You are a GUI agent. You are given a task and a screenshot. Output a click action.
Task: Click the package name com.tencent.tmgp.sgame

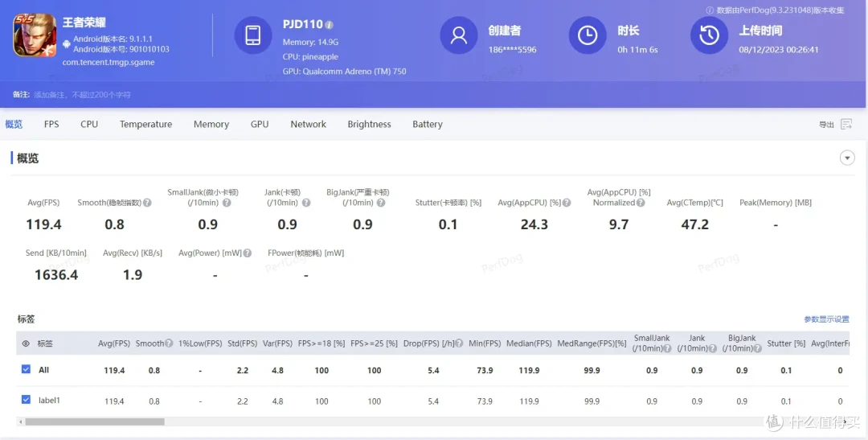click(108, 62)
